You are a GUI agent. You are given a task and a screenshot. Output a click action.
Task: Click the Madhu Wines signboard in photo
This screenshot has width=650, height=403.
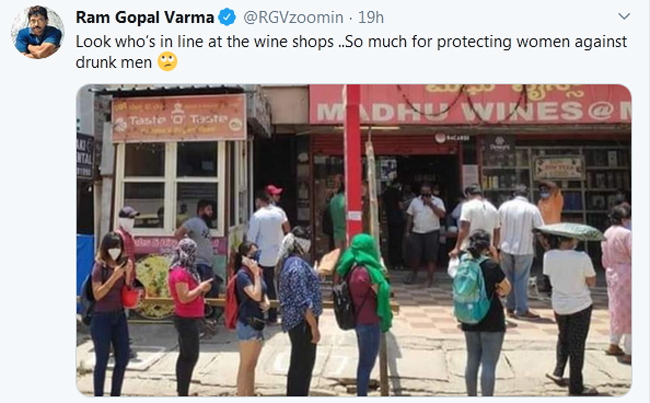[470, 104]
